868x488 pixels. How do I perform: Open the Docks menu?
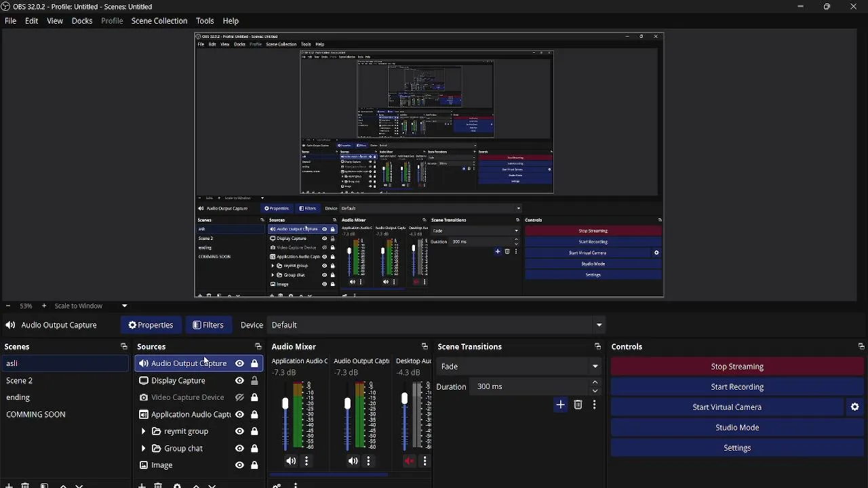[x=82, y=21]
